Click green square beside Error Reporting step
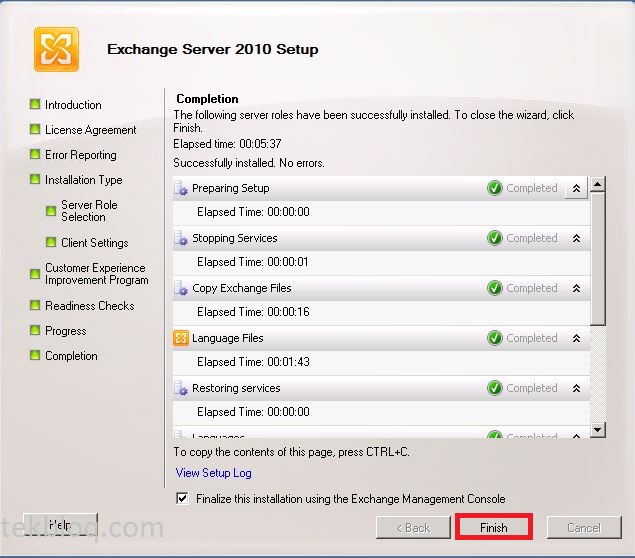Image resolution: width=635 pixels, height=558 pixels. click(x=35, y=154)
